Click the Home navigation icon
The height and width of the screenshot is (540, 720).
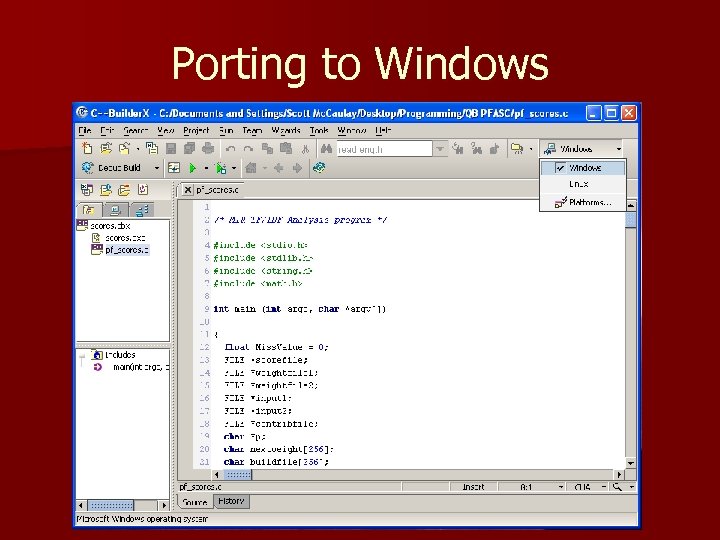tap(251, 168)
